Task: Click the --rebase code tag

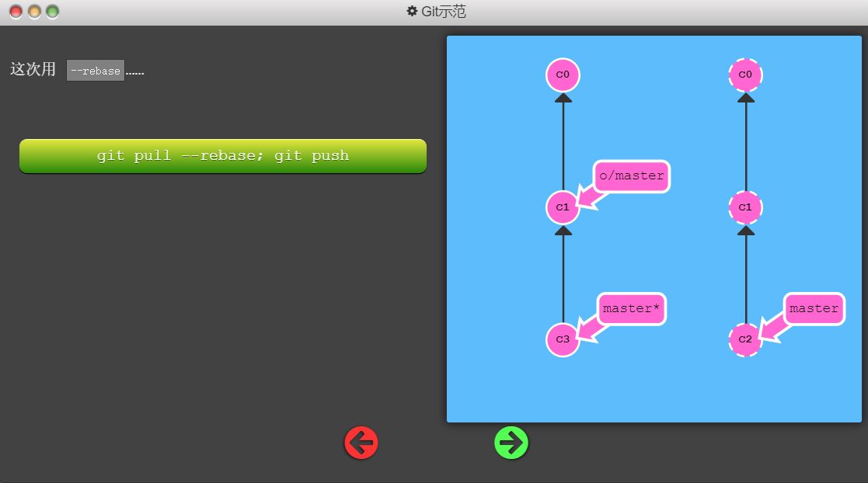Action: (96, 71)
